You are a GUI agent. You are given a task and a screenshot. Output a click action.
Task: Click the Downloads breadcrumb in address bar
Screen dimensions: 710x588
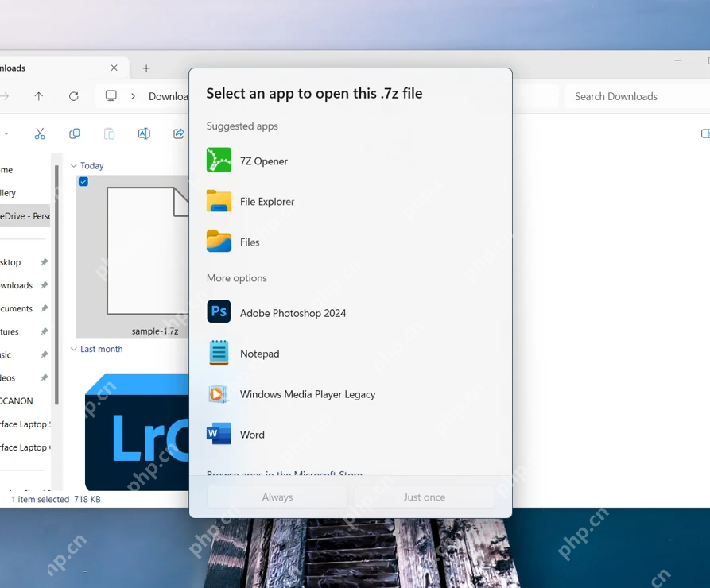169,96
